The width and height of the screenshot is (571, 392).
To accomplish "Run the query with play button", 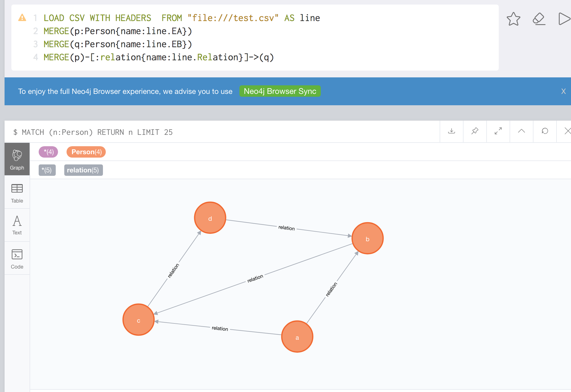I will (564, 19).
